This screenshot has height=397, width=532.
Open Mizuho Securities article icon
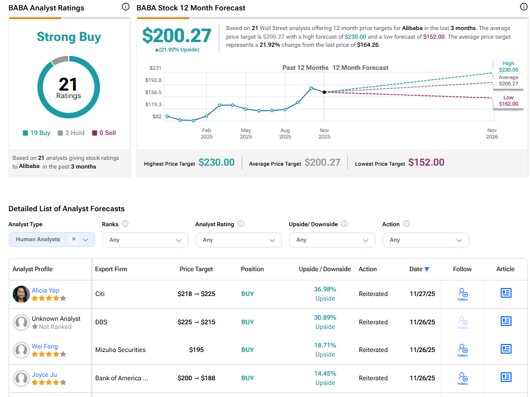point(506,349)
